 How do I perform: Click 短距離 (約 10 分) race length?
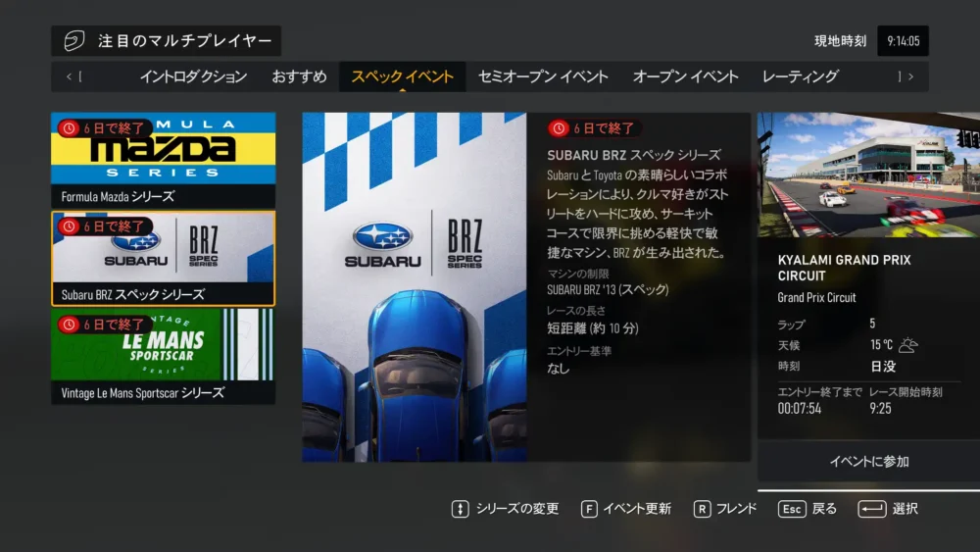pyautogui.click(x=593, y=328)
